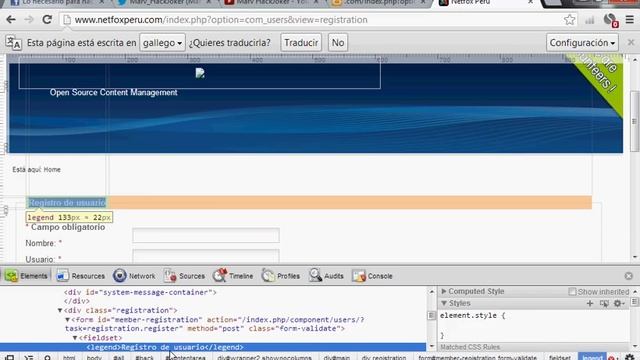Select the system-message-container div line
The width and height of the screenshot is (640, 360).
coord(140,292)
